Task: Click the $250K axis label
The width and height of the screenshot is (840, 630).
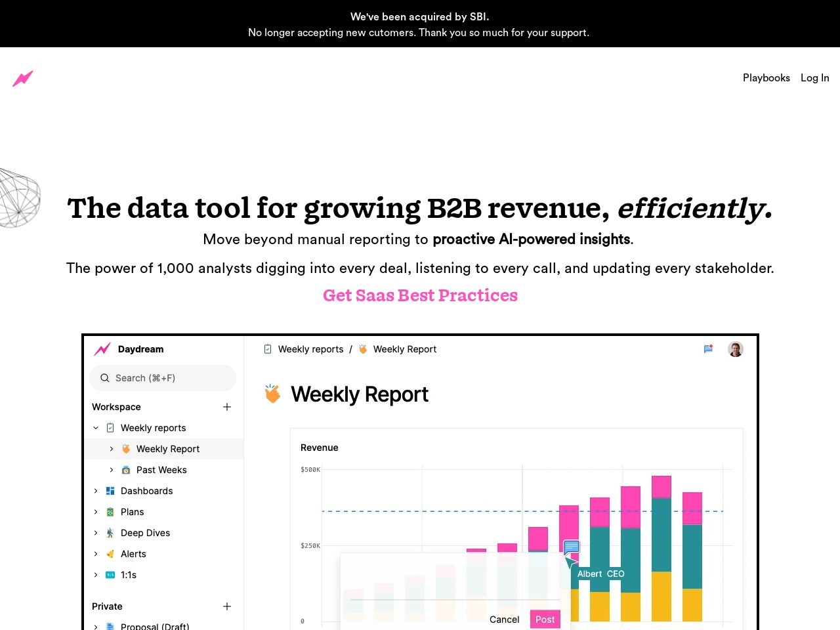Action: [x=310, y=546]
